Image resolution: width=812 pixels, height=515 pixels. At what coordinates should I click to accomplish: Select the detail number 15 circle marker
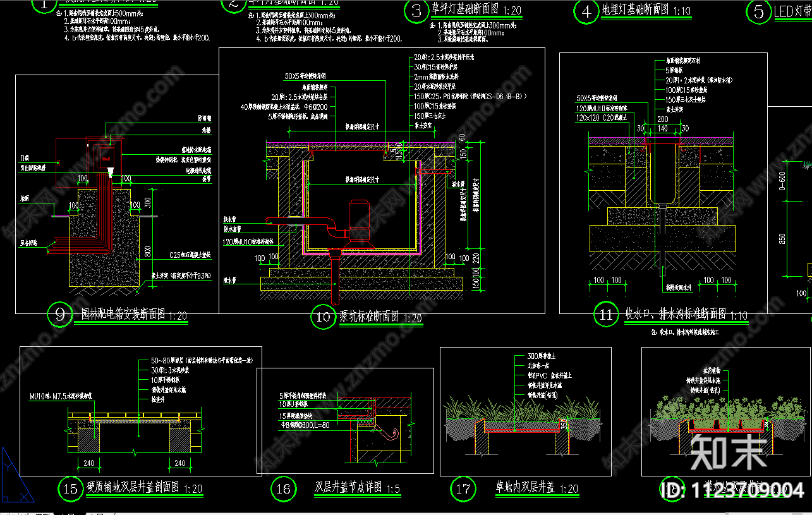click(71, 488)
